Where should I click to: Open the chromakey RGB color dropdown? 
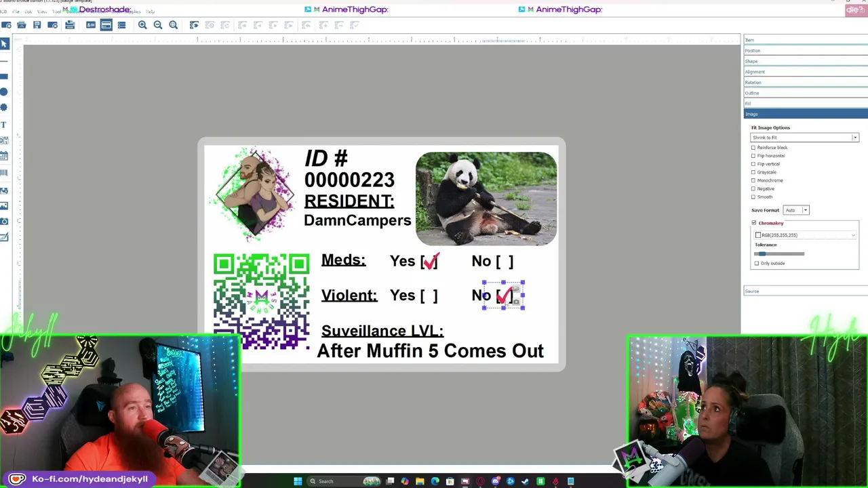[x=805, y=235]
